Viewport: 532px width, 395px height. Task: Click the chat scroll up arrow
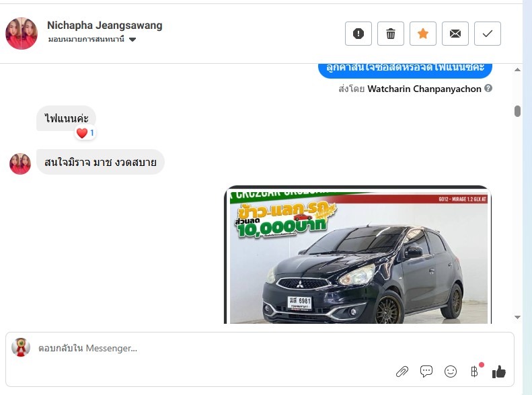click(x=517, y=70)
